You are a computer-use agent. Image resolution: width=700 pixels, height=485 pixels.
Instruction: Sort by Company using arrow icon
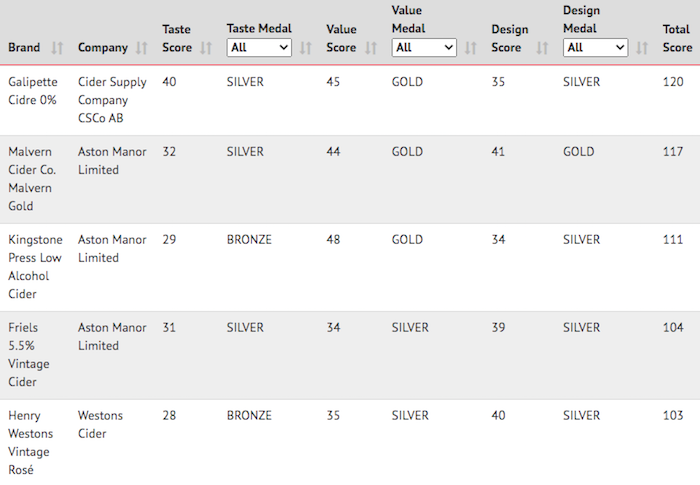pyautogui.click(x=142, y=48)
